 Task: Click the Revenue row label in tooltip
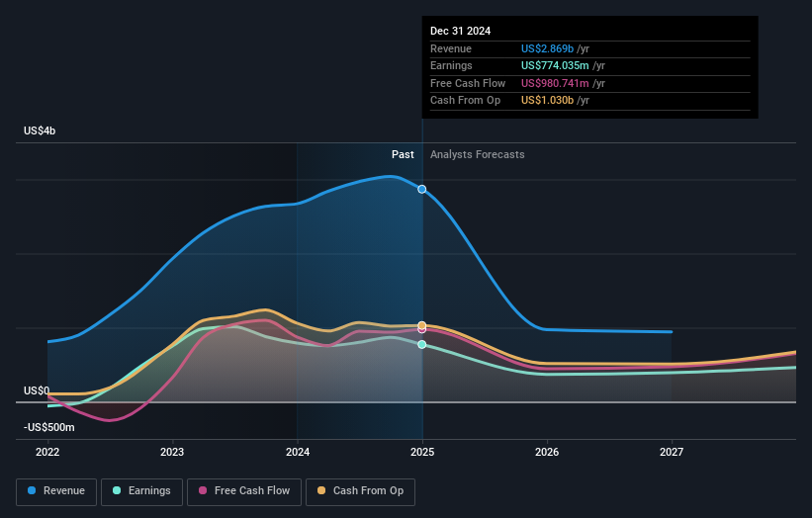pyautogui.click(x=451, y=48)
